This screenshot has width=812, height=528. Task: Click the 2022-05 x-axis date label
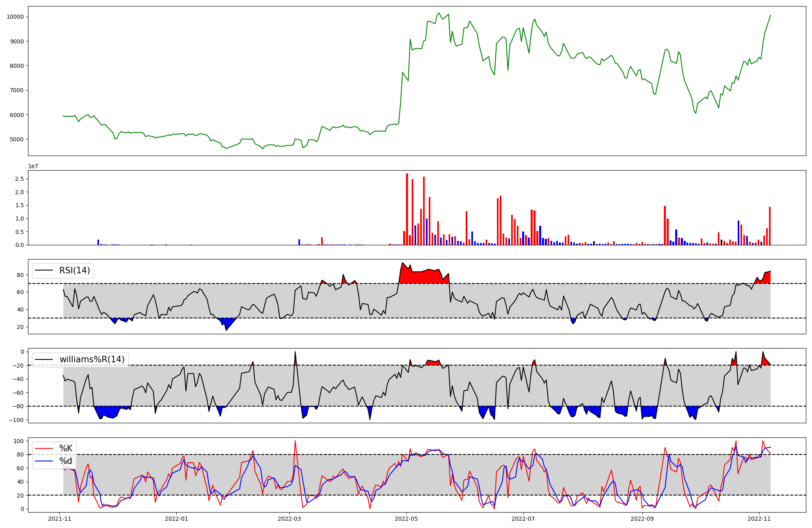[406, 519]
